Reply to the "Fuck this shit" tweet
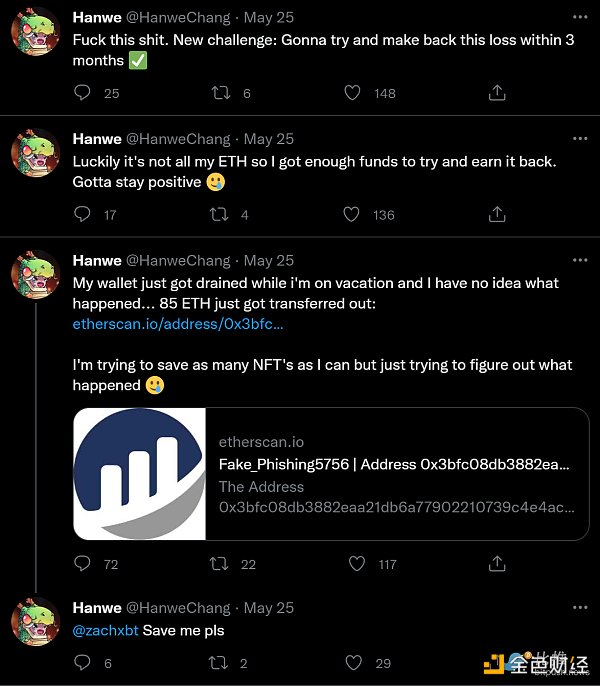Viewport: 600px width, 686px height. tap(83, 93)
